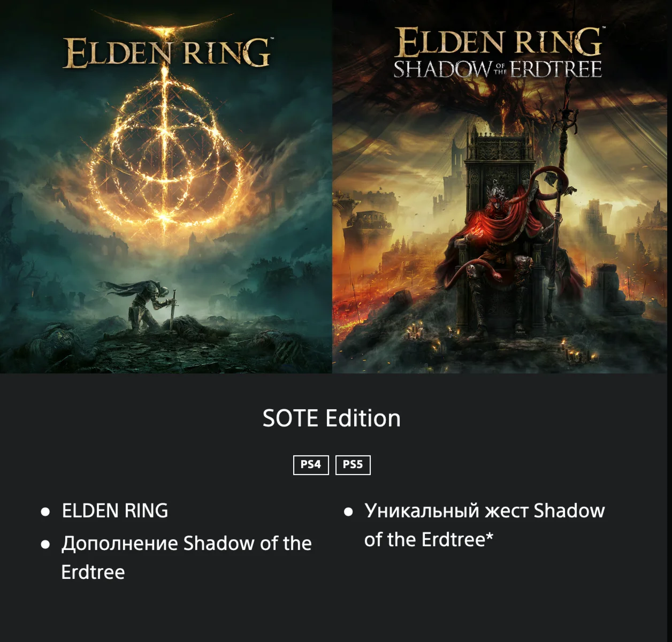The image size is (672, 642).
Task: Click the kneeling knight with sword
Action: [x=147, y=304]
